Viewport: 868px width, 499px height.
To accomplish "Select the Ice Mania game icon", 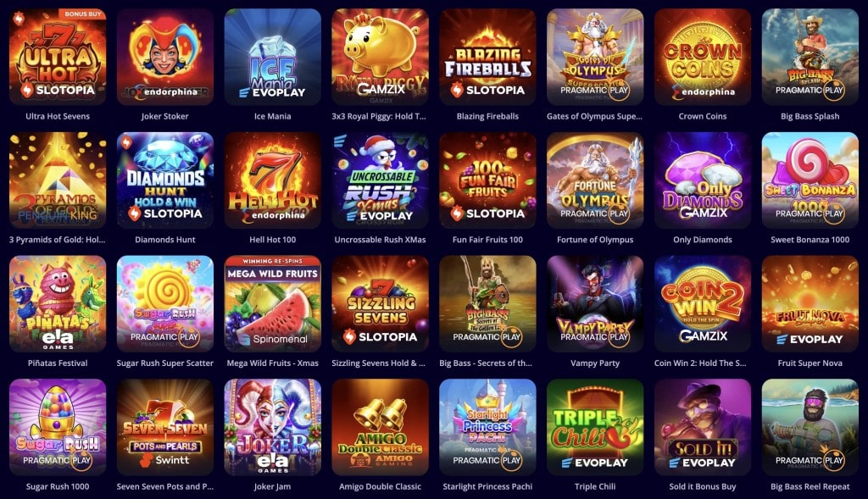I will [272, 57].
